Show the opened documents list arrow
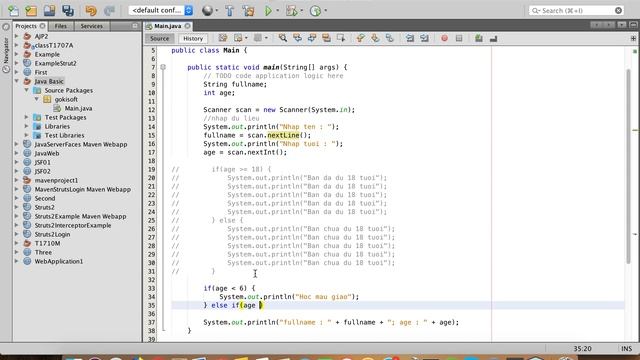Screen dimensions: 640x360 click(621, 25)
